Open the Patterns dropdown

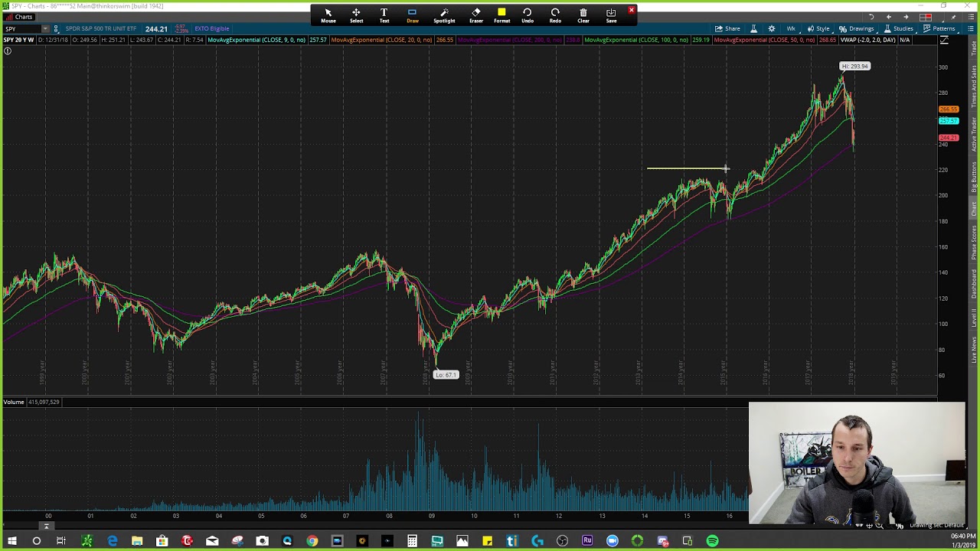coord(939,28)
